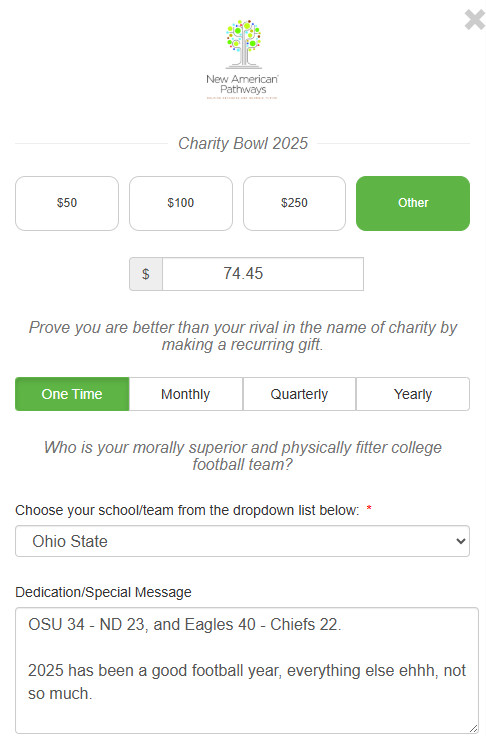The width and height of the screenshot is (486, 736).
Task: Choose the Yearly gift frequency
Action: tap(413, 394)
